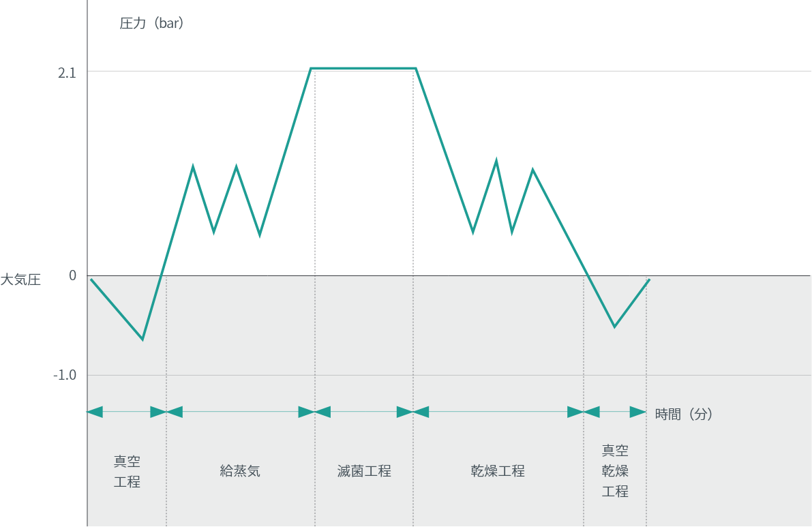Click the final vacuum drying minimum point
The height and width of the screenshot is (527, 812).
click(614, 327)
